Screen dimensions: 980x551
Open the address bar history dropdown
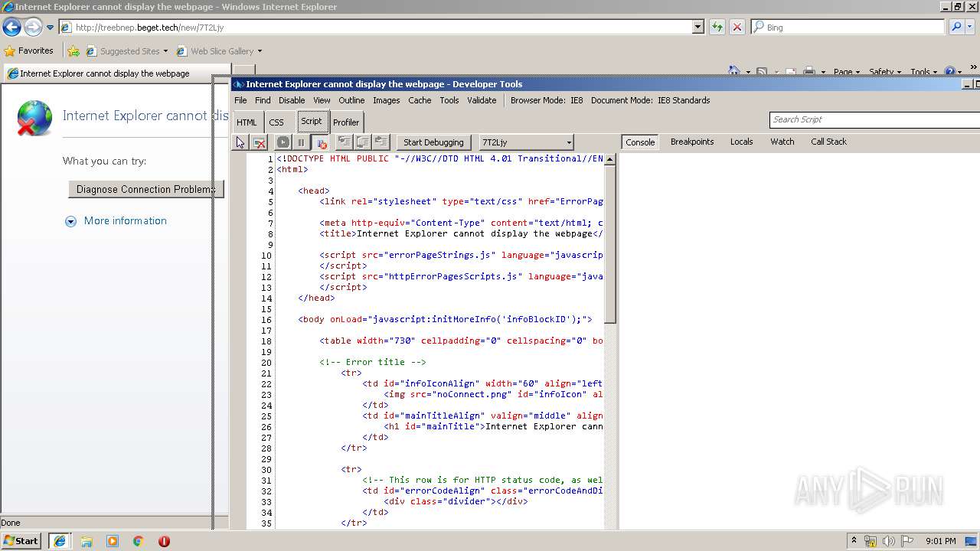coord(698,28)
